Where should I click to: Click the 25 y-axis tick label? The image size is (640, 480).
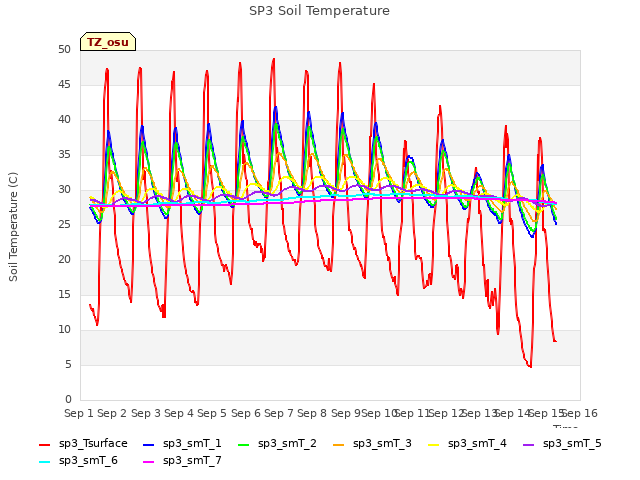point(64,224)
